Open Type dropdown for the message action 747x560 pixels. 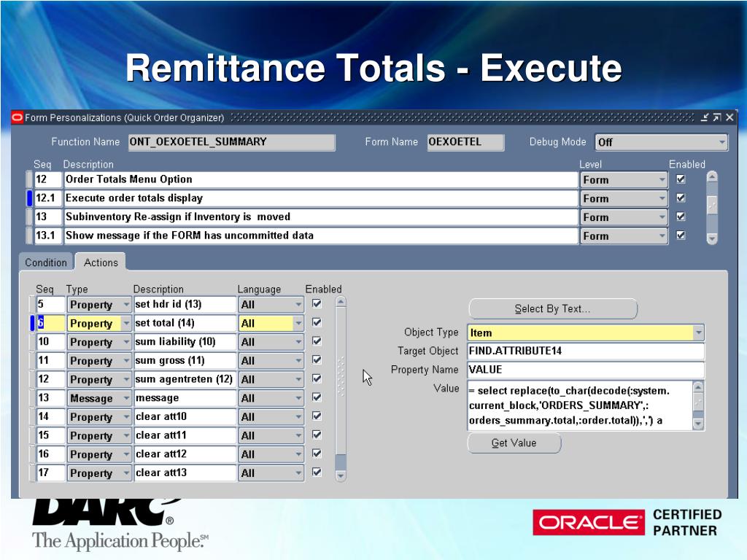[126, 398]
